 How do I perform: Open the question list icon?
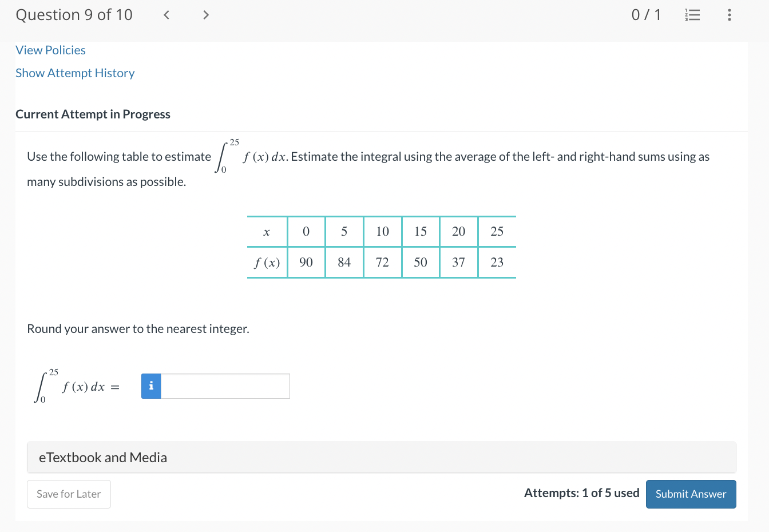[692, 15]
